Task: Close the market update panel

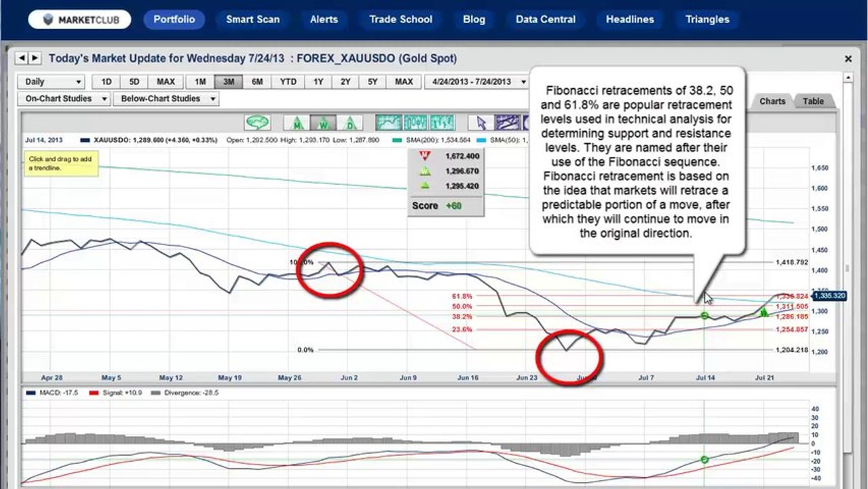Action: pos(848,59)
